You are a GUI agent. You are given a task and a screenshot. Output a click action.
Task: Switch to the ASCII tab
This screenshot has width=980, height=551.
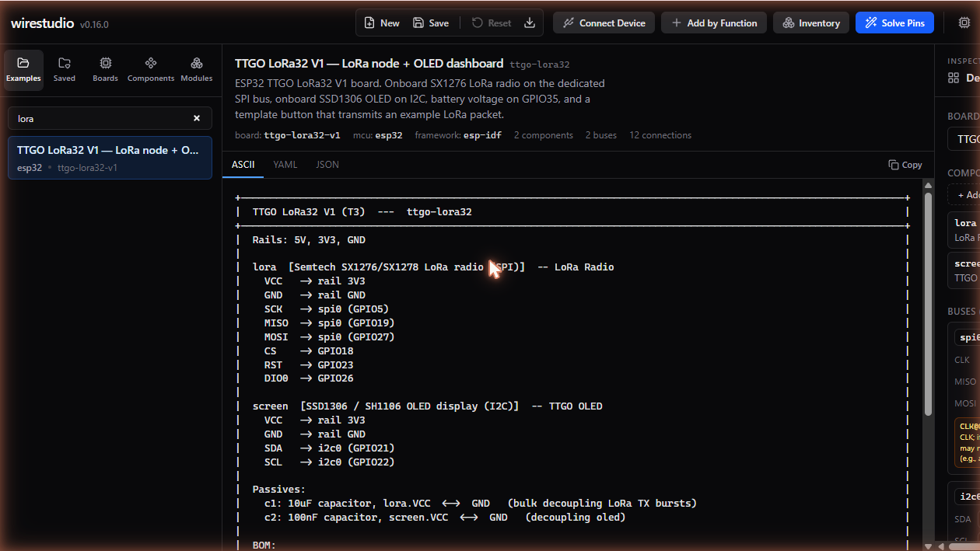(x=243, y=165)
